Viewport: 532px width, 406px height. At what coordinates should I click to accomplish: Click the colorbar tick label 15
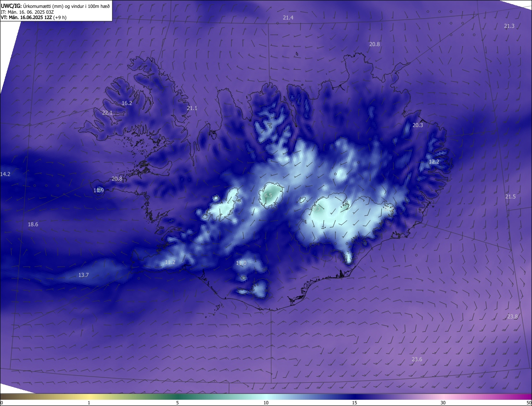point(355,403)
